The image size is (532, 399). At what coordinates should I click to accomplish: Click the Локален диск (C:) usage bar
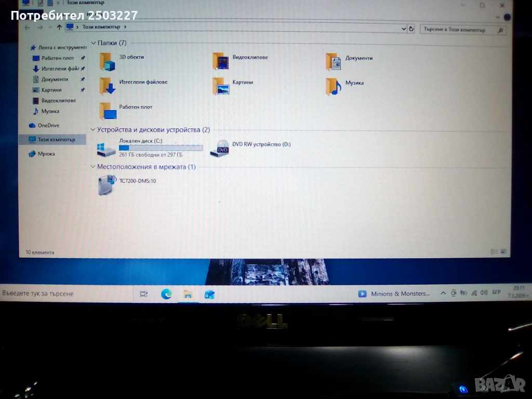(x=161, y=148)
